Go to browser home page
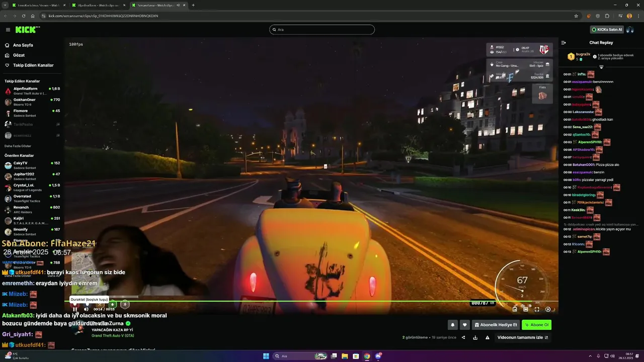 coord(33,16)
